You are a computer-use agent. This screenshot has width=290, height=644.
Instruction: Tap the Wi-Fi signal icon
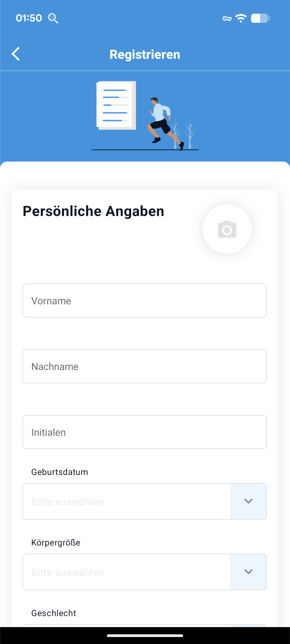241,18
